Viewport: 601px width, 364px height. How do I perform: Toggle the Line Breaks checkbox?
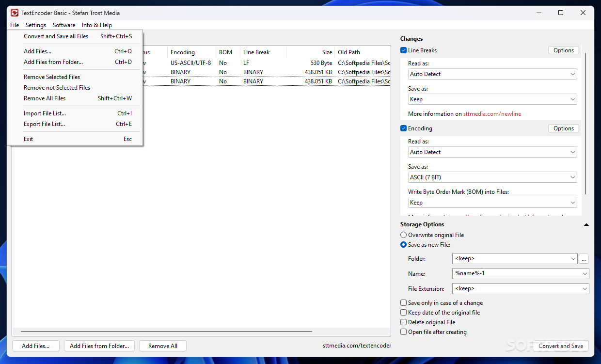pyautogui.click(x=404, y=50)
